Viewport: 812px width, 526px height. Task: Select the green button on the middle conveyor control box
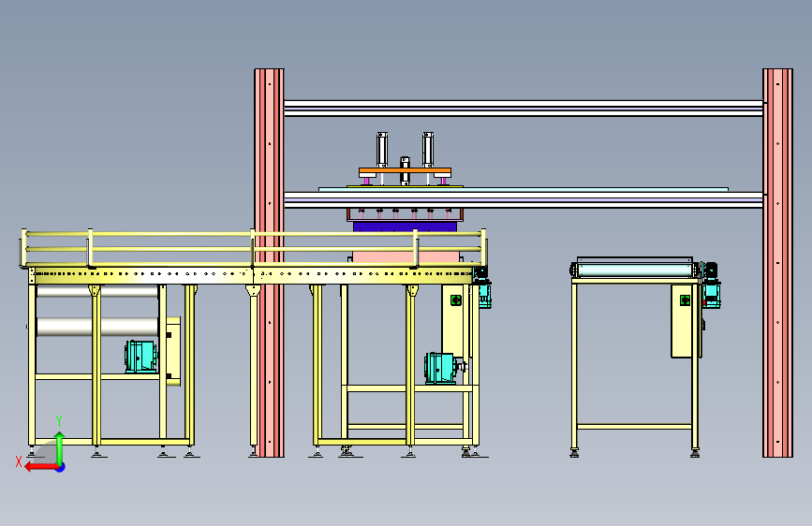click(456, 300)
